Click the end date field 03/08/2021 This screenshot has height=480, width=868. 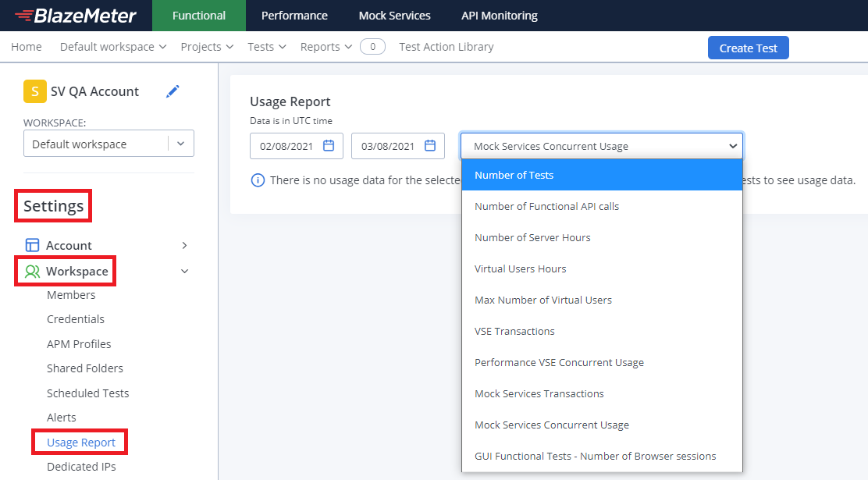coord(397,146)
